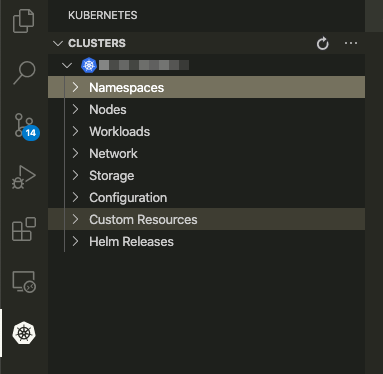
Task: Expand the Configuration chevron
Action: (x=76, y=197)
